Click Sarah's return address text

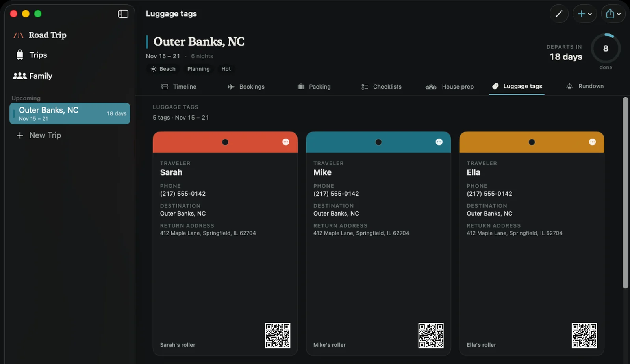pos(208,233)
